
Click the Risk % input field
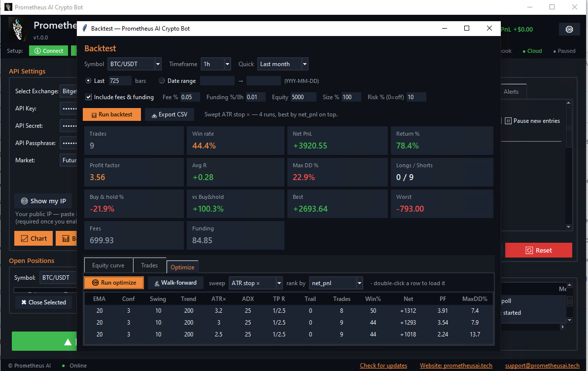pyautogui.click(x=416, y=97)
